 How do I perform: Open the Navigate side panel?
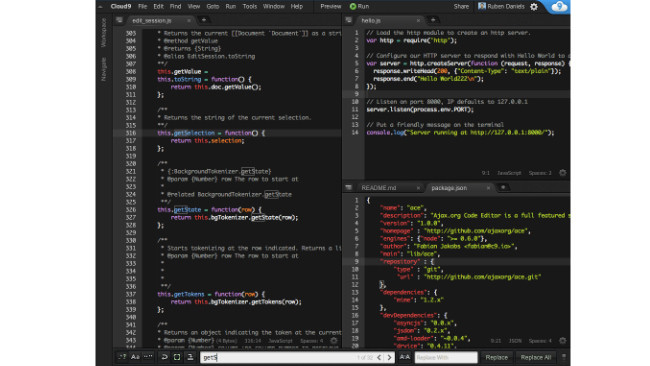(x=104, y=69)
